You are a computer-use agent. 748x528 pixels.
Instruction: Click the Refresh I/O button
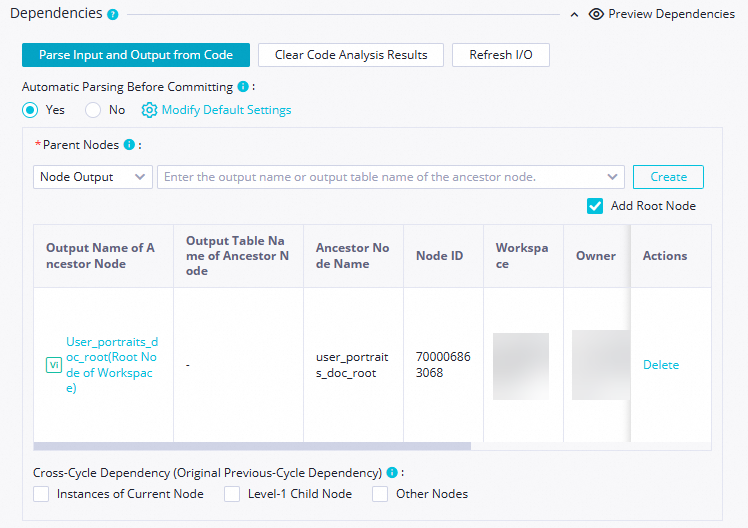point(500,55)
